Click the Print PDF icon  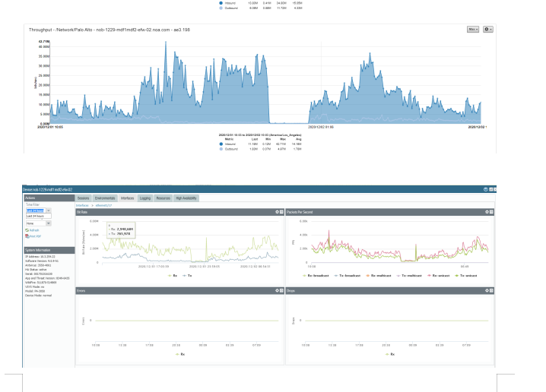point(32,236)
